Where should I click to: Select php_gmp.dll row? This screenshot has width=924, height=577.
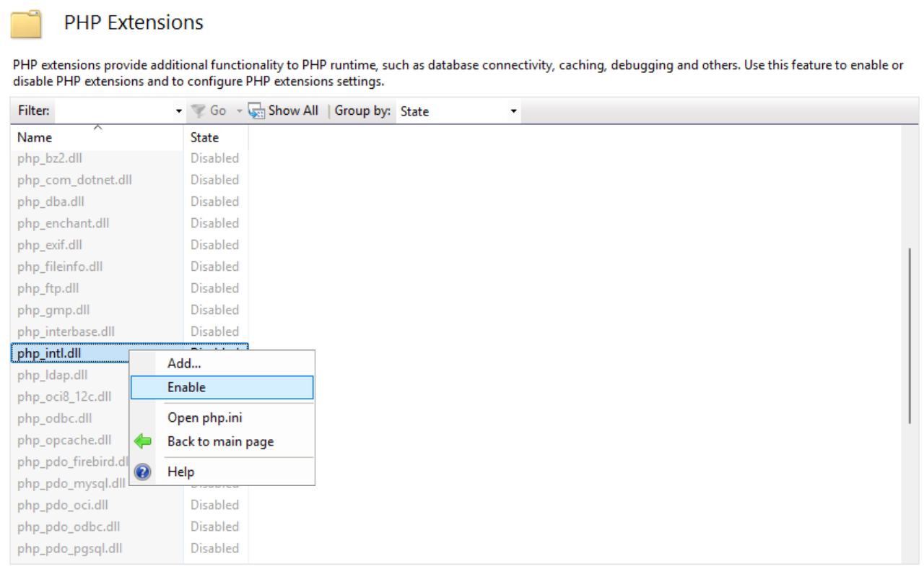pyautogui.click(x=129, y=310)
